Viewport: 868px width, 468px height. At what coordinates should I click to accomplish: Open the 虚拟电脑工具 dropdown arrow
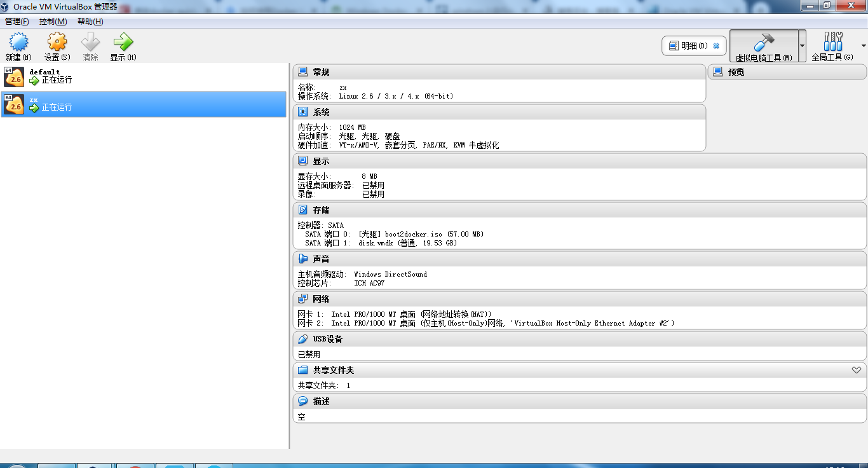tap(802, 46)
